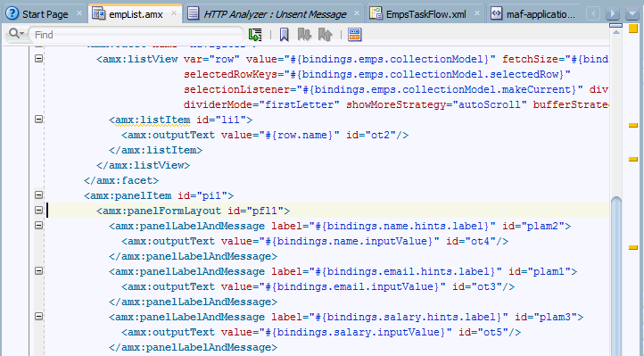Switch to the EmpsTaskFlow.xml tab
This screenshot has height=356, width=644.
425,14
